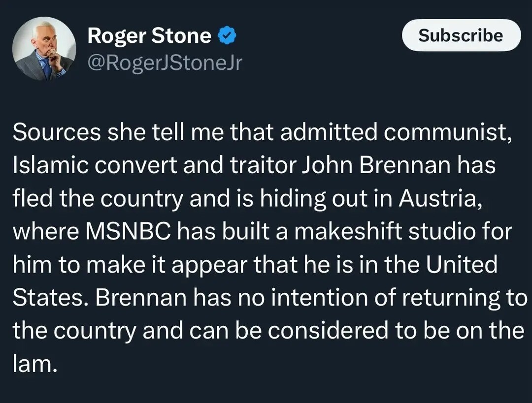Open Roger Stone's profile picture

tap(44, 52)
